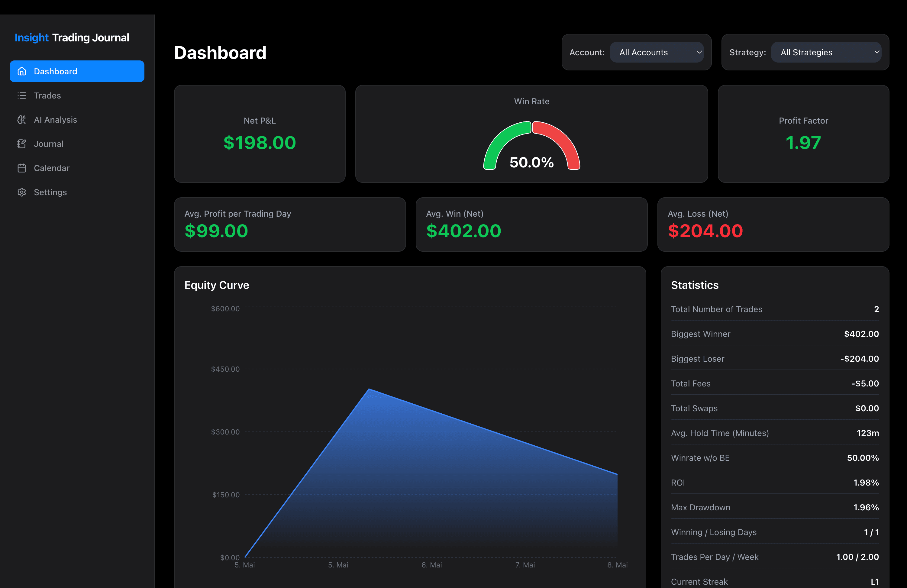Click the Avg. Loss (Net) $204.00 value
907x588 pixels.
tap(705, 231)
